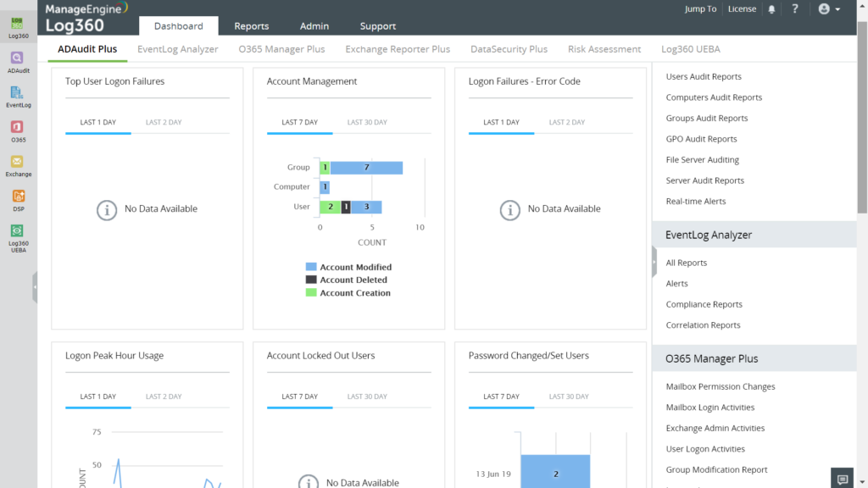Open Real-time Alerts link
The width and height of the screenshot is (868, 488).
click(x=696, y=202)
